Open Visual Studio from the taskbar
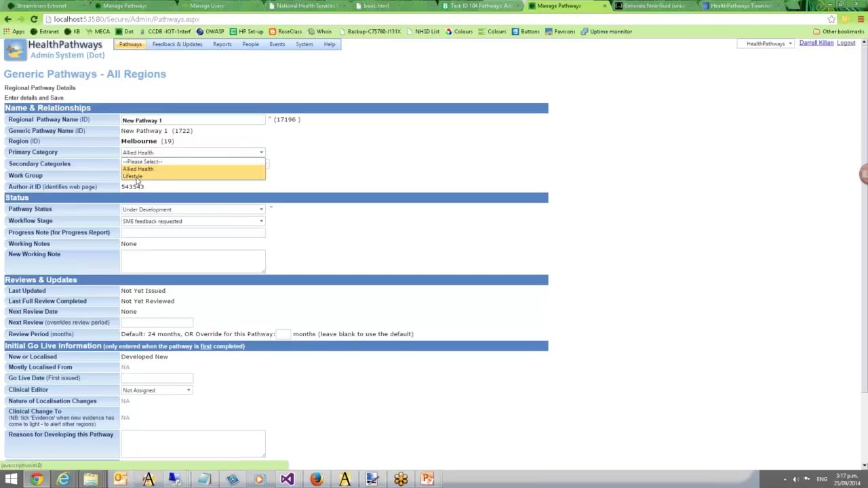This screenshot has height=488, width=868. tap(287, 480)
